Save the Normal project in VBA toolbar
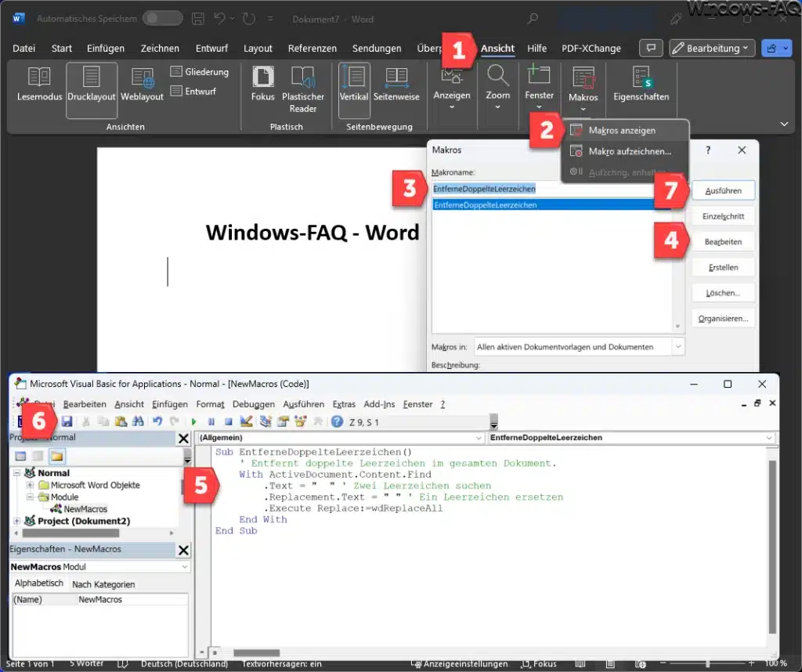Screen dimensions: 802x672 [67, 421]
